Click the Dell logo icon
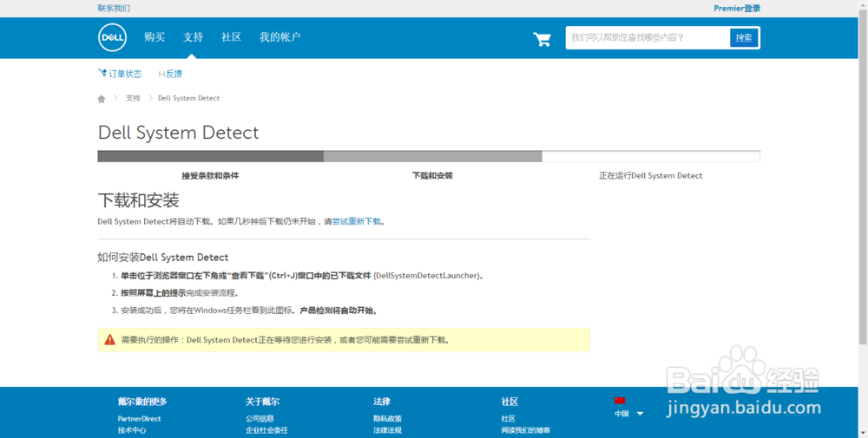This screenshot has width=868, height=438. pos(112,37)
